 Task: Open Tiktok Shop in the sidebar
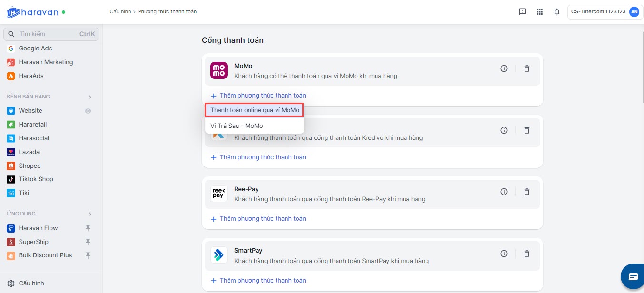click(36, 179)
